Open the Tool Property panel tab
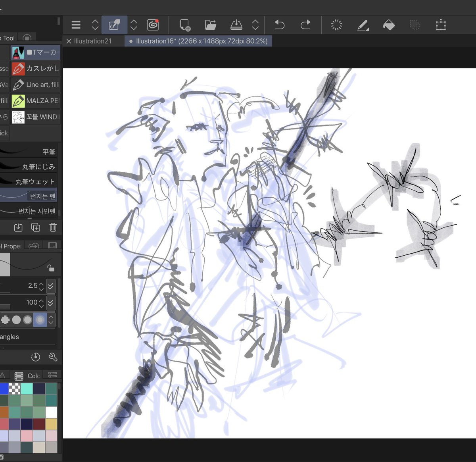The image size is (476, 462). tap(11, 246)
